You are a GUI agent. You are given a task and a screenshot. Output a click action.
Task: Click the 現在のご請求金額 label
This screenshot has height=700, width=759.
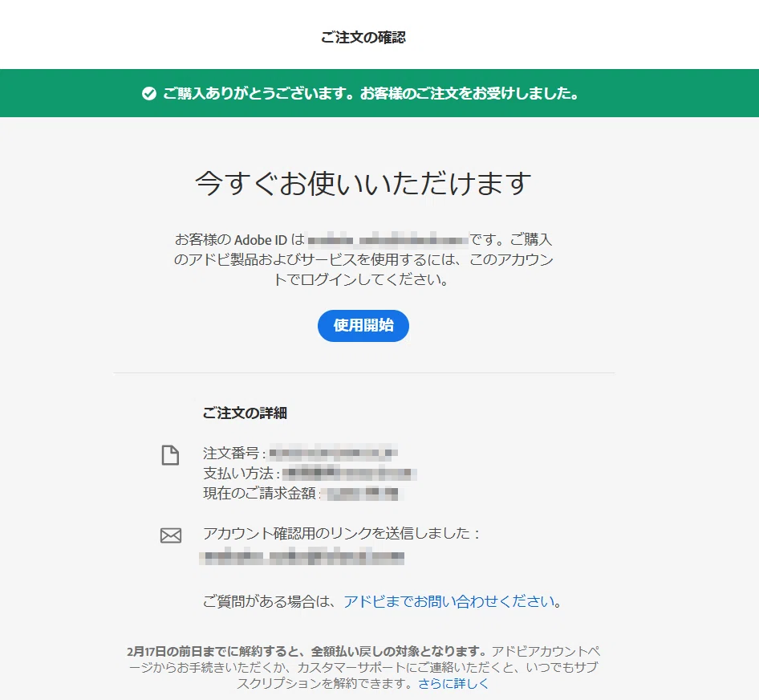tap(259, 493)
